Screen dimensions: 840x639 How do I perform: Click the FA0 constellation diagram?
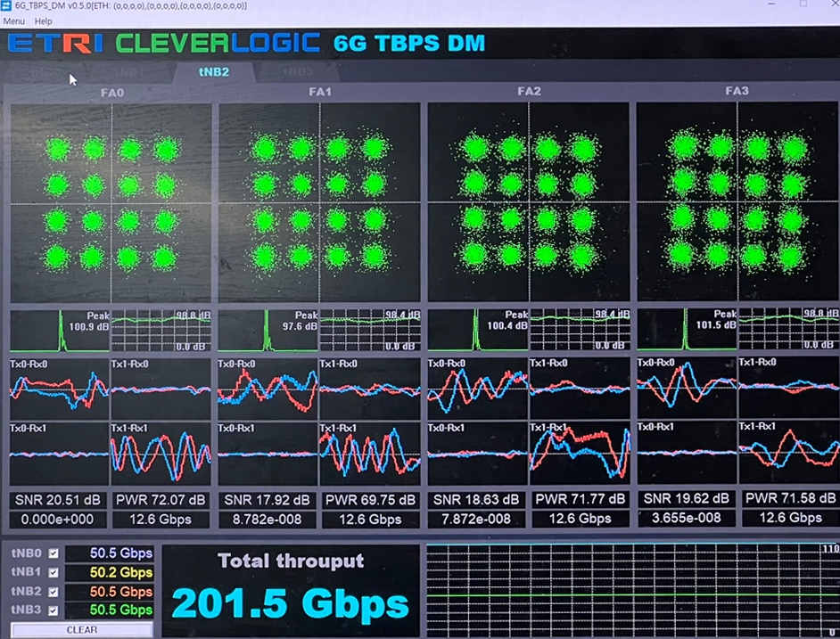click(111, 202)
